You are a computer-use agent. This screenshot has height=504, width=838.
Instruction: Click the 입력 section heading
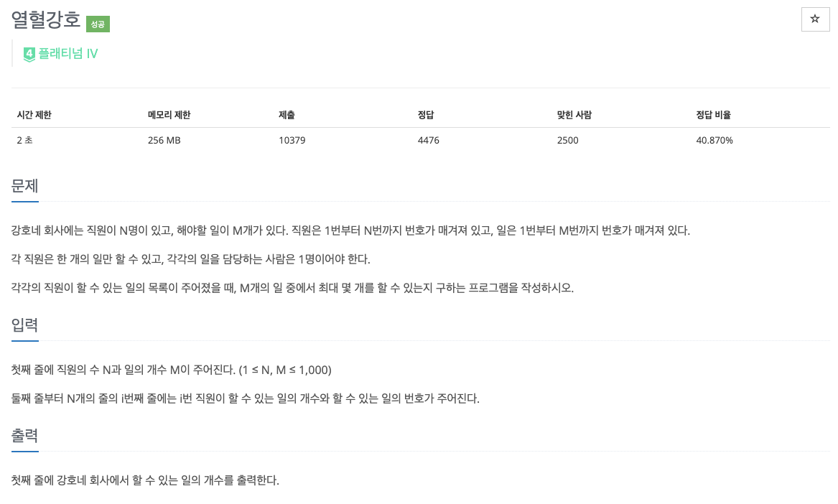point(24,326)
